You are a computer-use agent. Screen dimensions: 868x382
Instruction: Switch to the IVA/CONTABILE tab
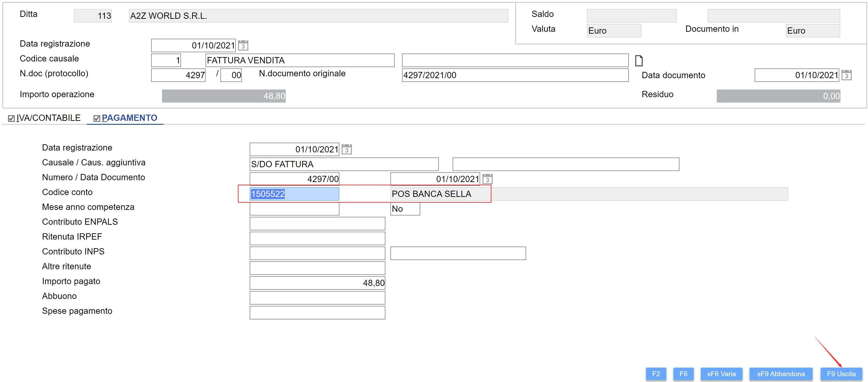48,118
